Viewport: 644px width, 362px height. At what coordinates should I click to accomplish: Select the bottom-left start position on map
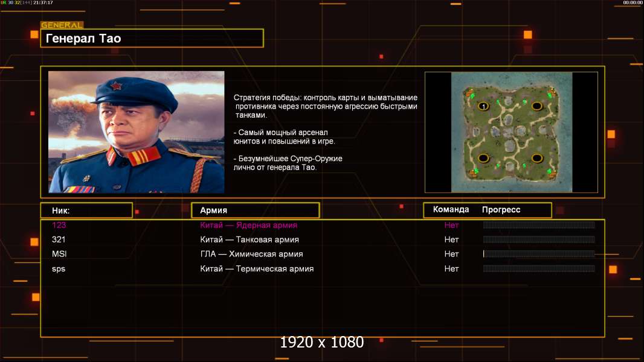pos(483,158)
